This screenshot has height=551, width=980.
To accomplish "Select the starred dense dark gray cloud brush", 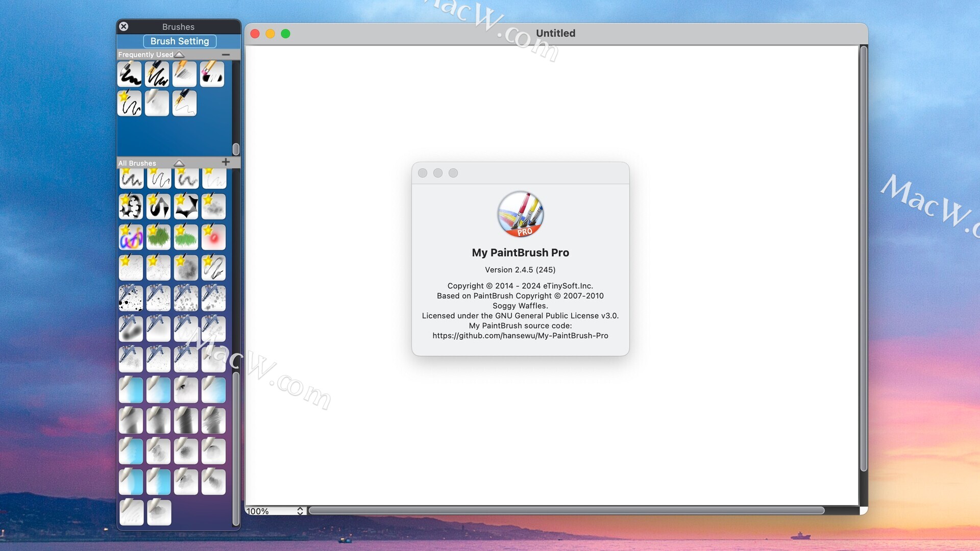I will tap(186, 268).
